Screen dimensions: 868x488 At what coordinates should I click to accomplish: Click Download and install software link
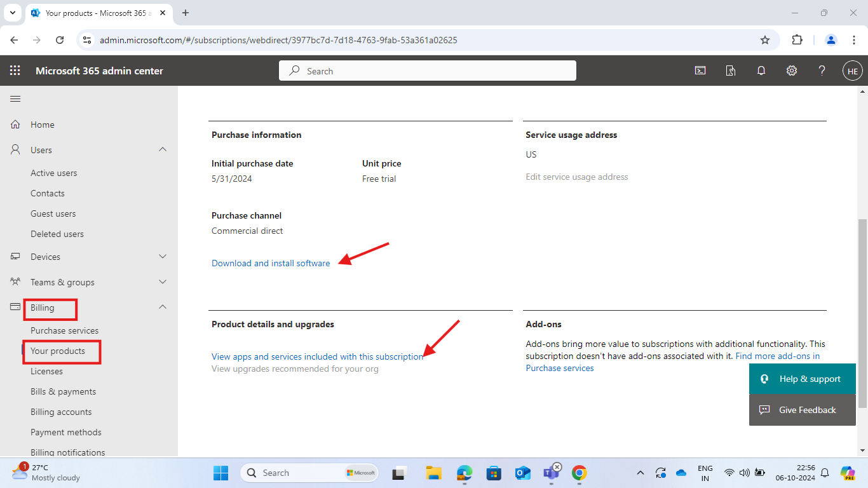(x=271, y=263)
